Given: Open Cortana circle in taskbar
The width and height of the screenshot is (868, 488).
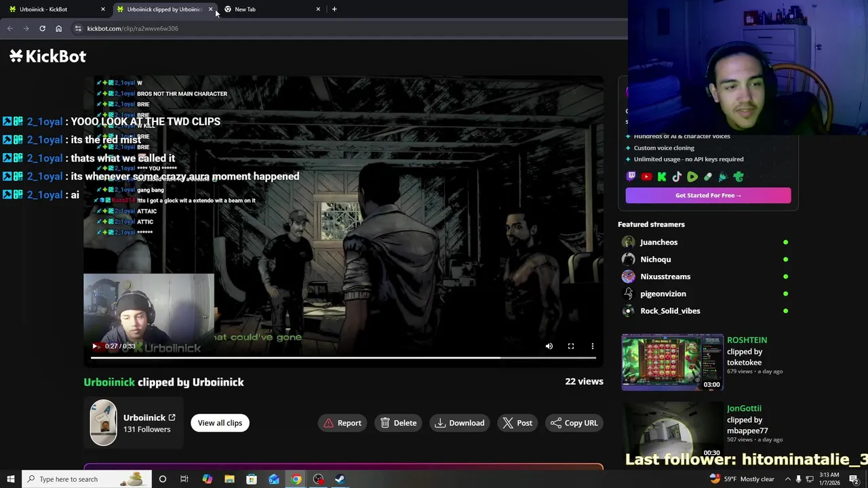Looking at the screenshot, I should pos(162,479).
